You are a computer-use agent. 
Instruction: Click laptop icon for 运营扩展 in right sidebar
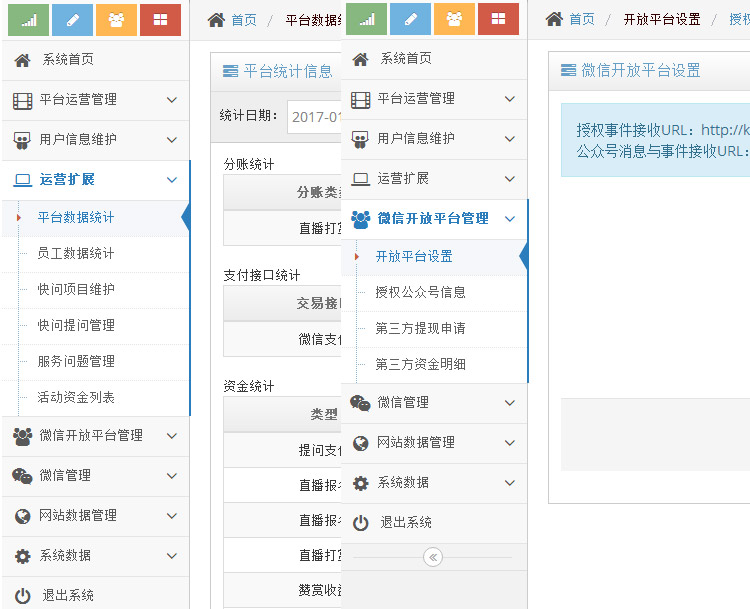point(361,179)
